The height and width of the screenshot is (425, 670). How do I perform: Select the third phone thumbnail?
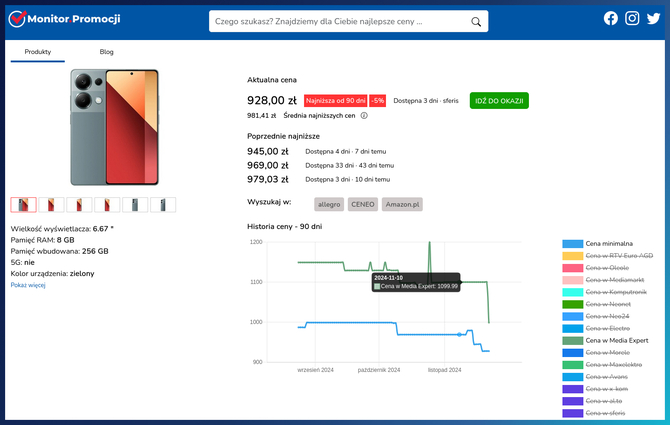[79, 205]
